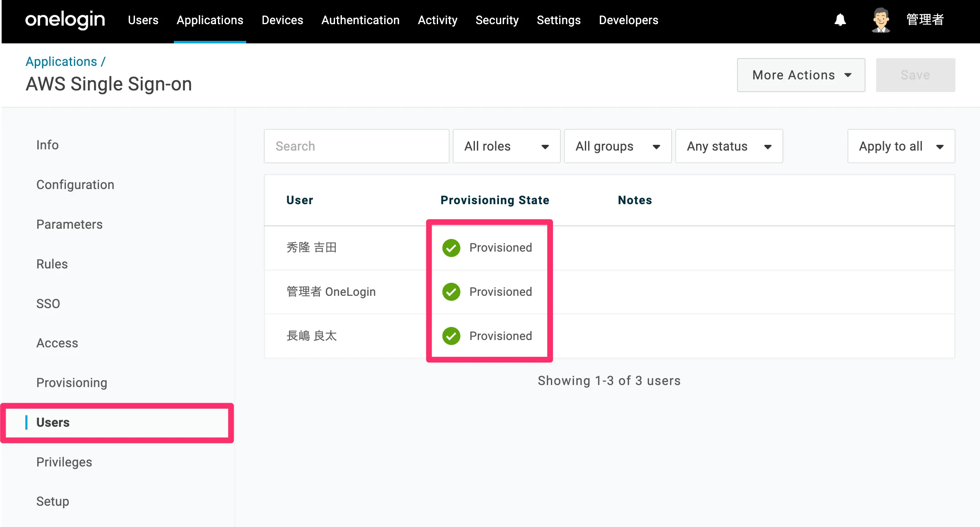Click the notification bell icon
Screen dimensions: 980x527
[x=840, y=20]
